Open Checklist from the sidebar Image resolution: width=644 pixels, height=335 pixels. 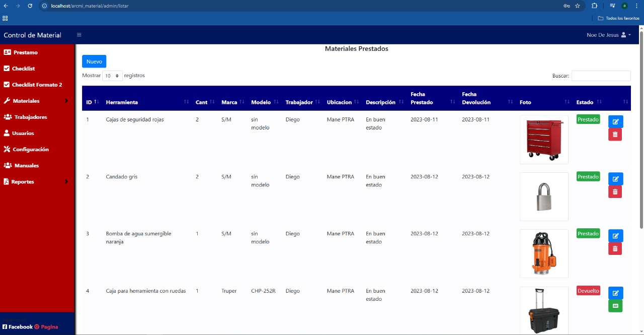pyautogui.click(x=23, y=69)
